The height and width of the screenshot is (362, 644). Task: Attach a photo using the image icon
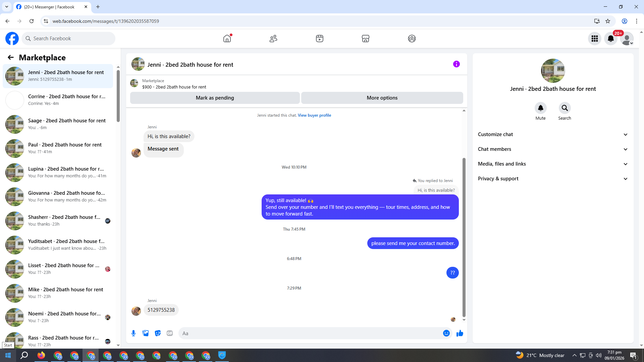click(x=146, y=333)
